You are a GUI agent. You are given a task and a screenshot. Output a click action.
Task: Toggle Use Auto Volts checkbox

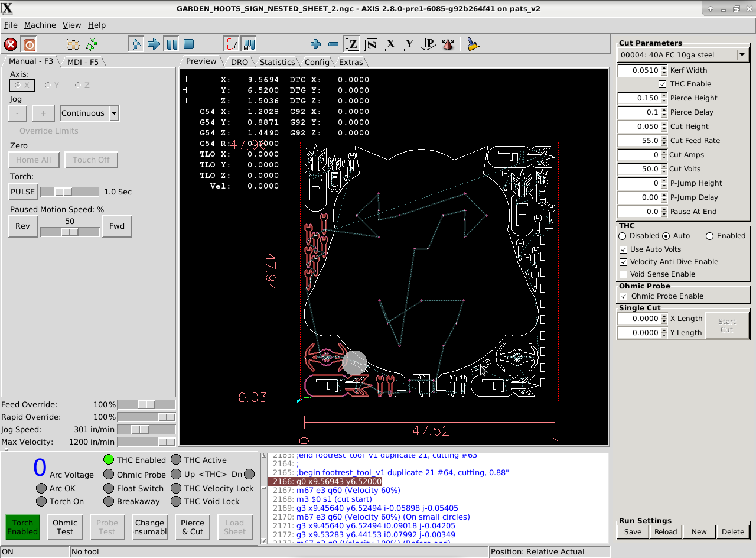[x=623, y=249]
